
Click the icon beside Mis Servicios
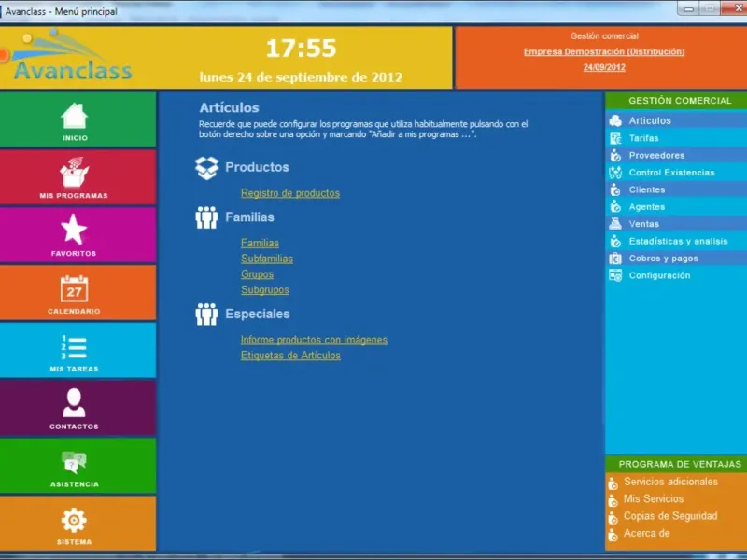(x=613, y=500)
